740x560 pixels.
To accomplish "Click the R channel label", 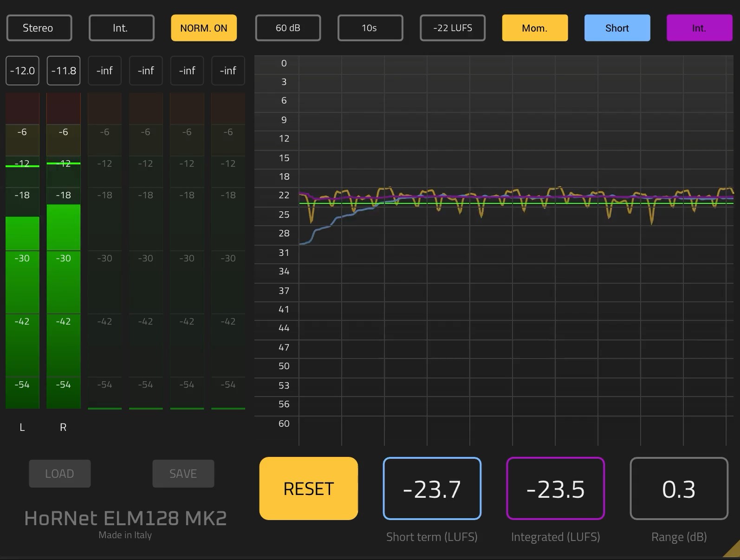I will pos(63,427).
